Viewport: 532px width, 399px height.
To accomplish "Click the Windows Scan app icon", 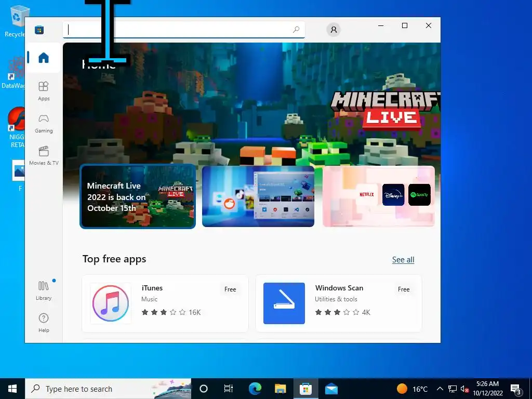I will [284, 303].
